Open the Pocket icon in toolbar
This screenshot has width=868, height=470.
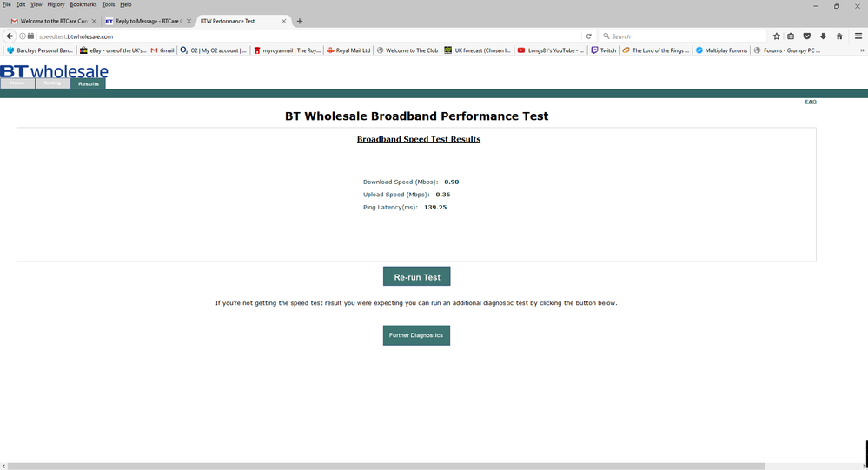pyautogui.click(x=806, y=36)
